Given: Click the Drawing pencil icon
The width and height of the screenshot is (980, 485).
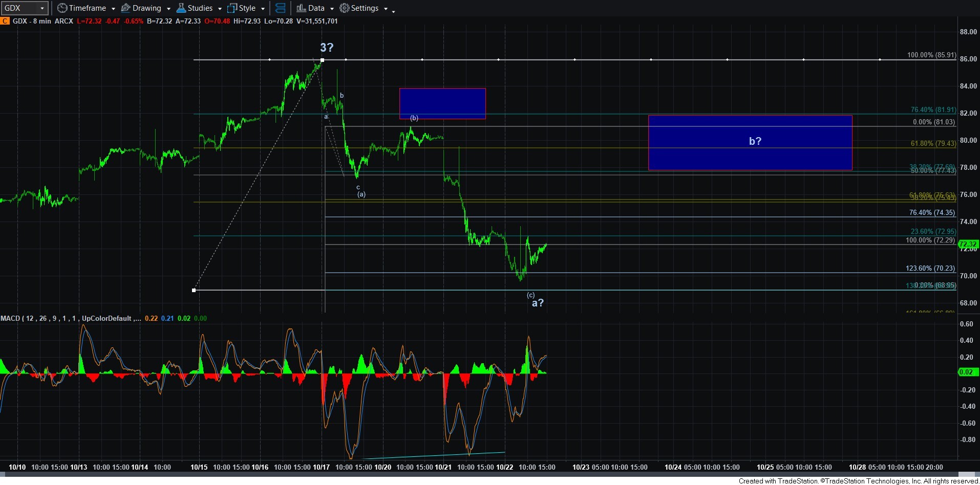Looking at the screenshot, I should click(x=125, y=8).
